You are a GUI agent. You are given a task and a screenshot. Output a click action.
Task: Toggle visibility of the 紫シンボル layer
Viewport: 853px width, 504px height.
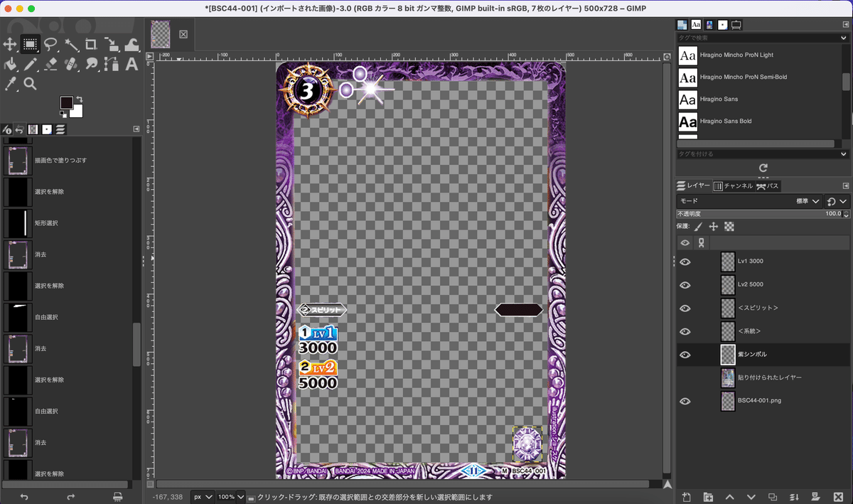pos(685,355)
